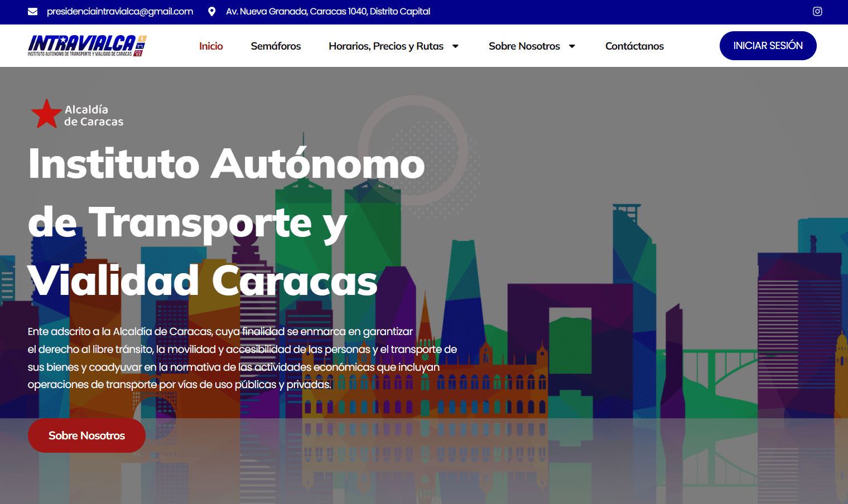Expand the Sobre Nosotros menu arrow

pyautogui.click(x=572, y=46)
